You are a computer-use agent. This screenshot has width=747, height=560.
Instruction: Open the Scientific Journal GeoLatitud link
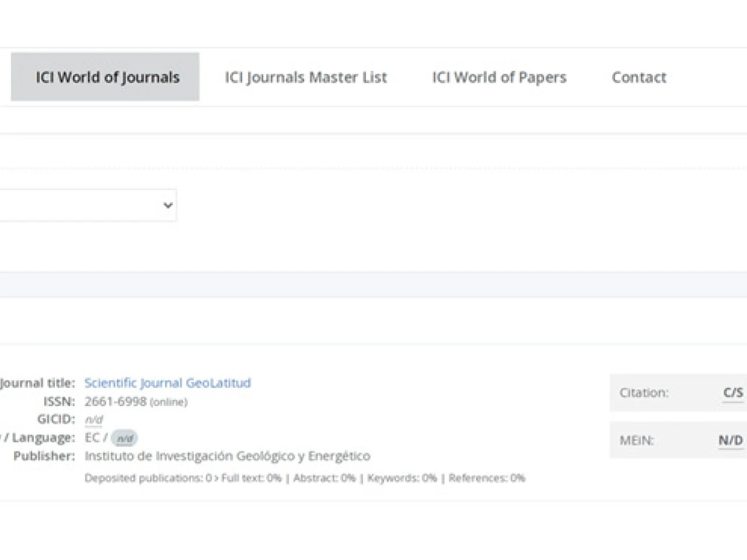tap(167, 383)
